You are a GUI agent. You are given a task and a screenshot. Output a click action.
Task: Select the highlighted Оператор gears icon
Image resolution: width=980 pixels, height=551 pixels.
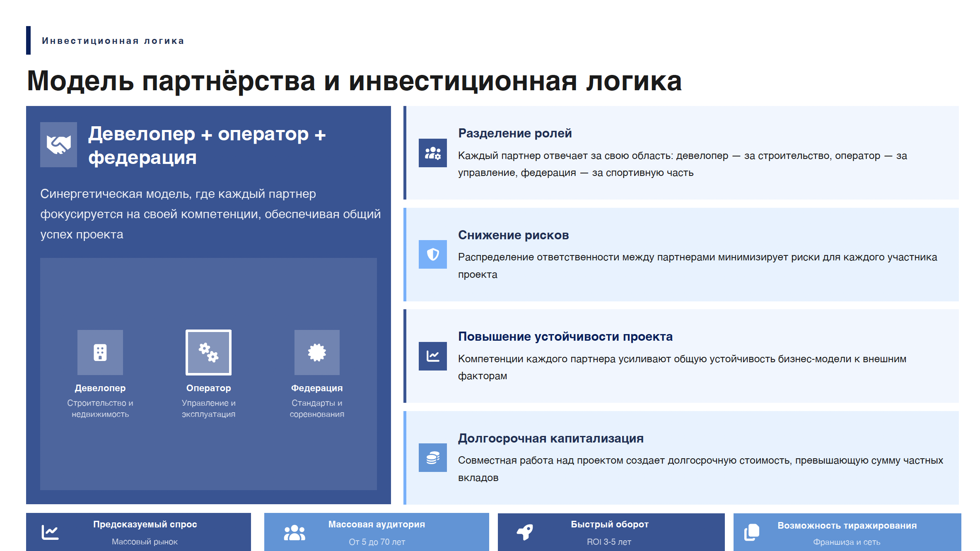click(x=208, y=352)
